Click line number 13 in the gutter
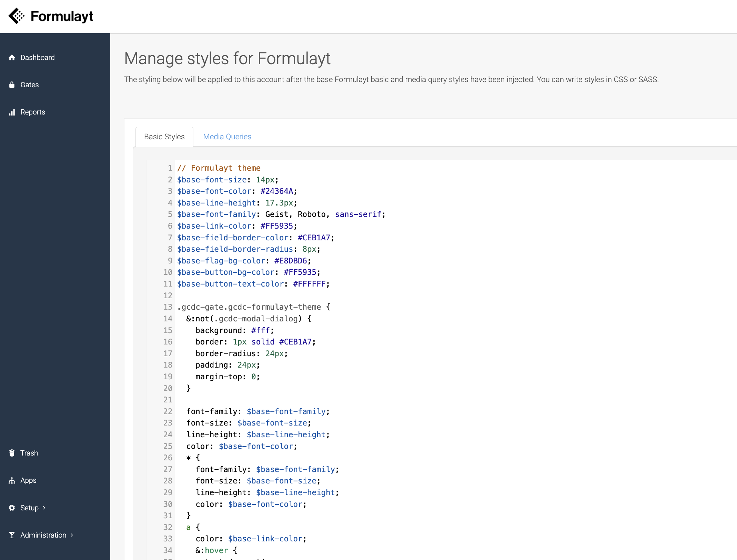This screenshot has height=560, width=737. [168, 307]
